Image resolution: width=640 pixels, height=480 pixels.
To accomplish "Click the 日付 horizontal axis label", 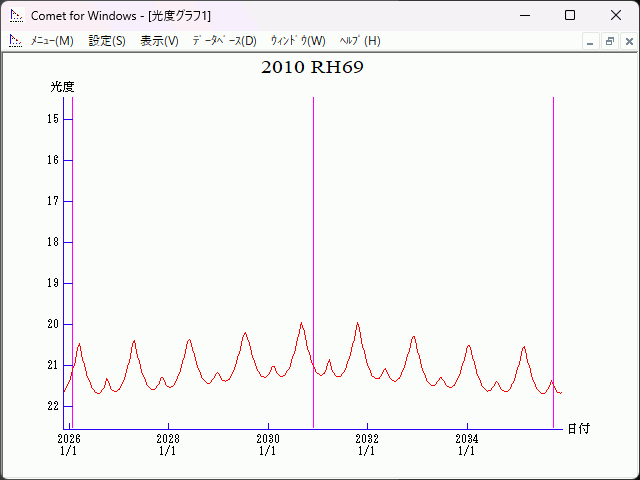I will [578, 428].
